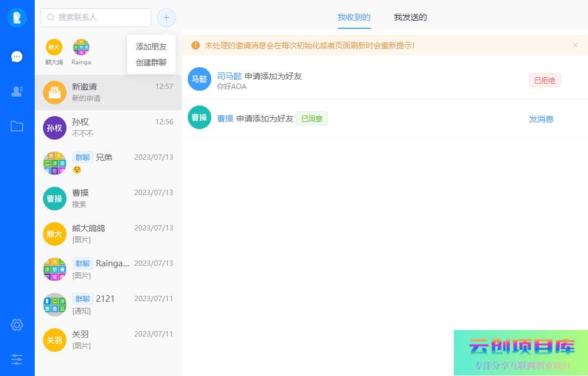Open the contacts list sidebar icon
Viewport: 588px width, 376px height.
coord(17,91)
